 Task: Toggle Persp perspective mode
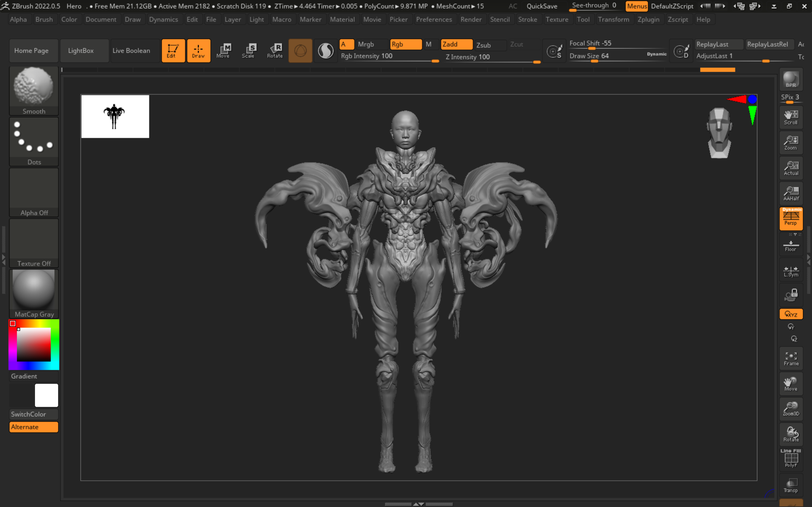click(x=790, y=219)
